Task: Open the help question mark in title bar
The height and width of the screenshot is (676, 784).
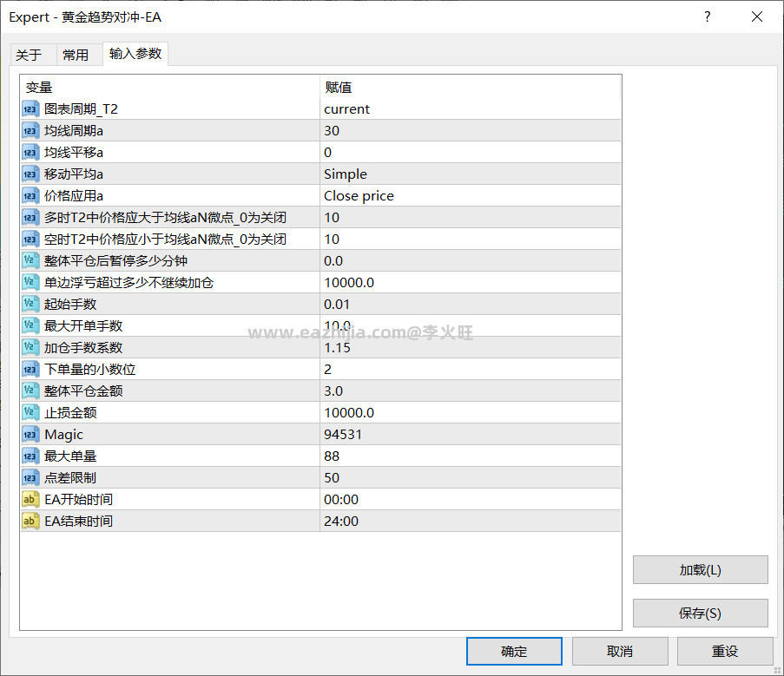Action: click(x=707, y=17)
